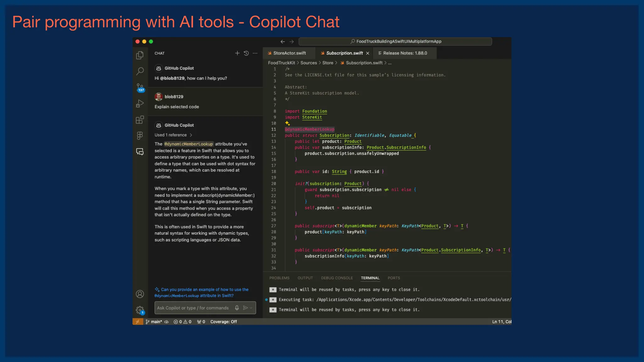Click the ports forwarded indicator showing 0
Image resolution: width=644 pixels, height=362 pixels.
click(201, 321)
